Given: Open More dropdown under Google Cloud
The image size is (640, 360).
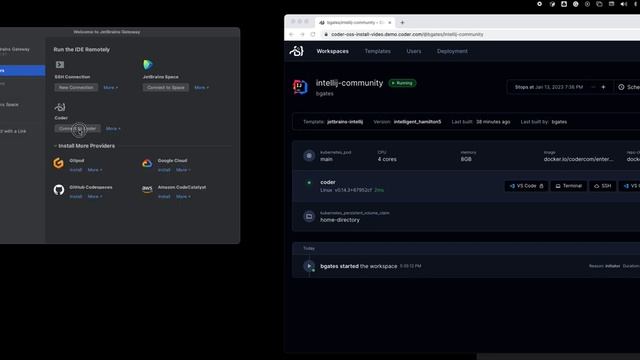Looking at the screenshot, I should 183,170.
